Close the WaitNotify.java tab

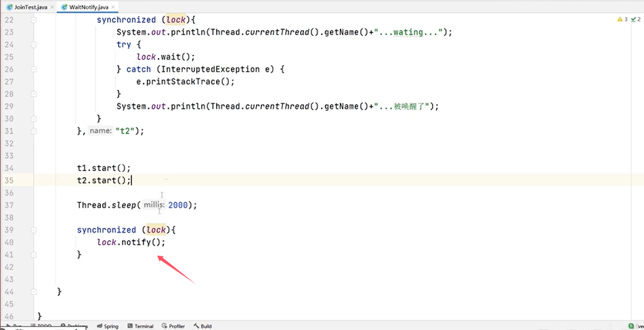[x=113, y=7]
